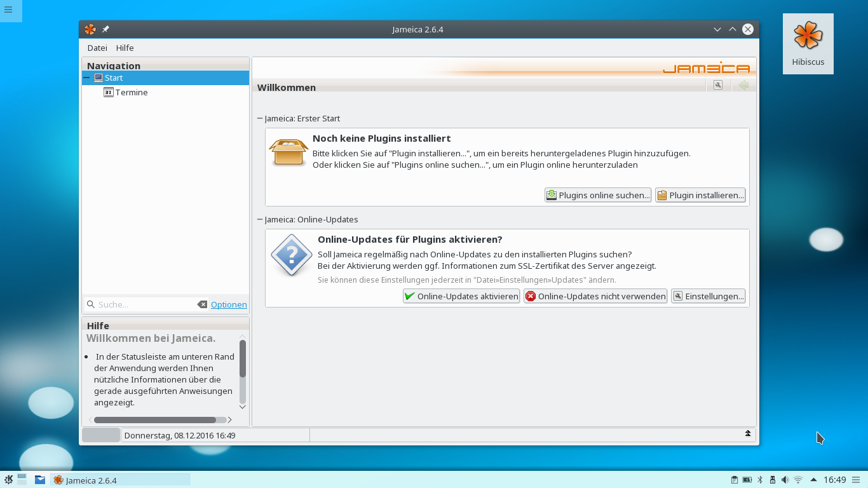Click 'Willkommen bei Jameica.' help heading
Image resolution: width=868 pixels, height=488 pixels.
[x=151, y=338]
